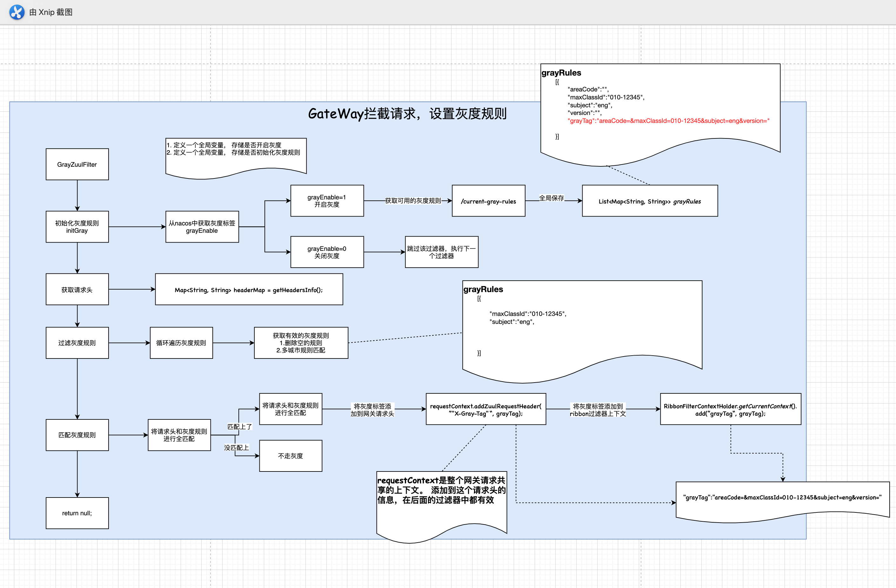Select the red grayTag text line
Viewport: 896px width, 588px height.
click(668, 121)
